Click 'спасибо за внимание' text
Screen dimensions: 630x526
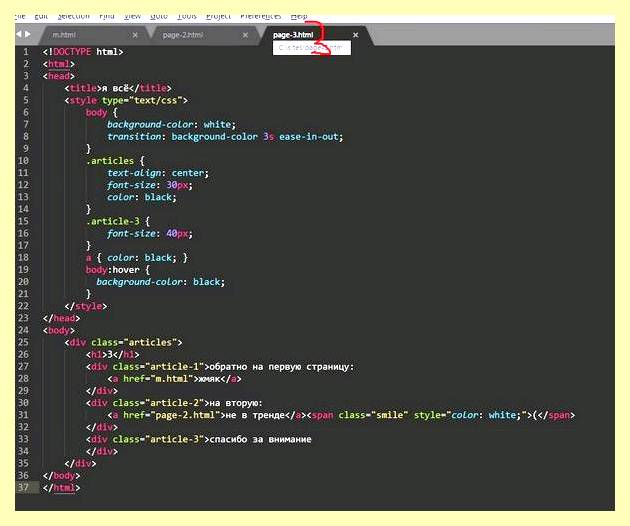(x=260, y=439)
